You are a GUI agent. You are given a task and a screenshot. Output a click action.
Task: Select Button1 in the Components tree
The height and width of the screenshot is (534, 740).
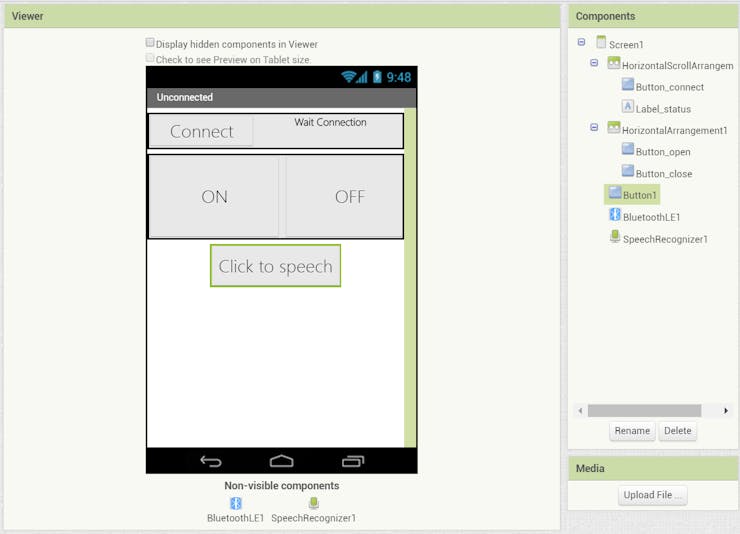[639, 195]
